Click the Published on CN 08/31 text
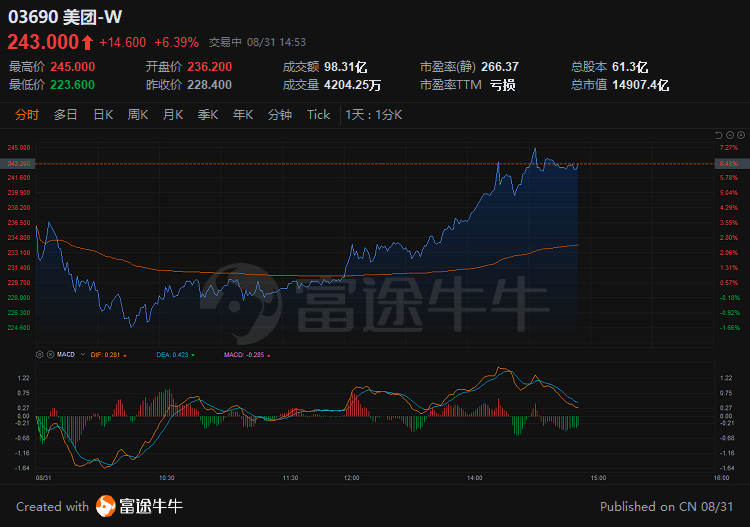Screen dimensions: 750x527 click(666, 507)
